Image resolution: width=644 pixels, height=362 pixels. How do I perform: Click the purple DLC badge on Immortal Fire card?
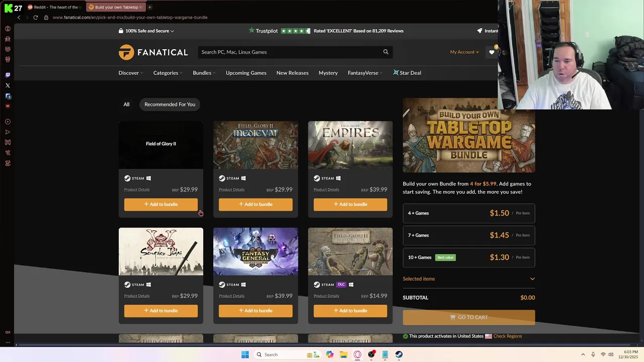point(342,285)
